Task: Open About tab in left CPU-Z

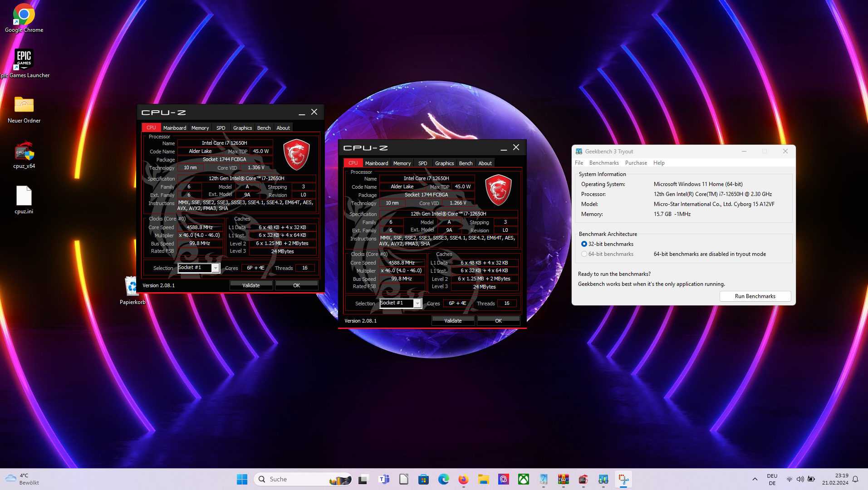Action: coord(283,128)
